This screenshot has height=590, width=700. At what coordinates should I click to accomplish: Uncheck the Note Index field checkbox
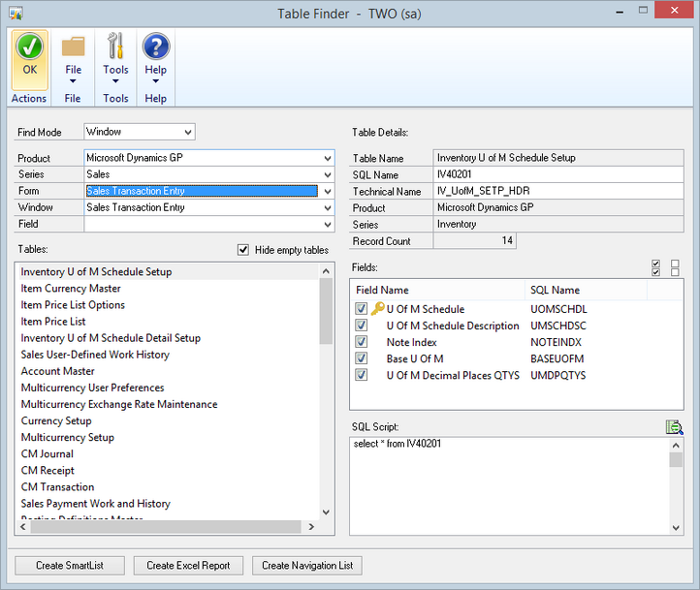click(362, 342)
